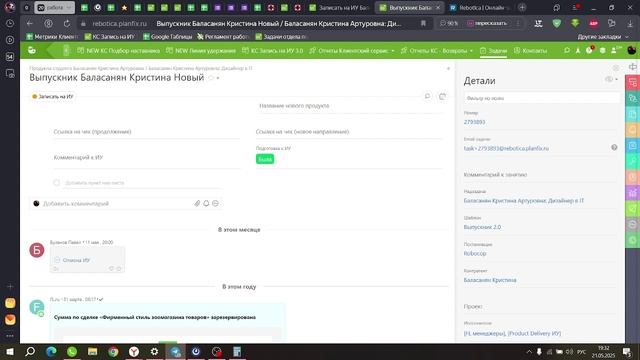Click the gray sidebar panel icon
The width and height of the screenshot is (640, 360).
coord(633,224)
